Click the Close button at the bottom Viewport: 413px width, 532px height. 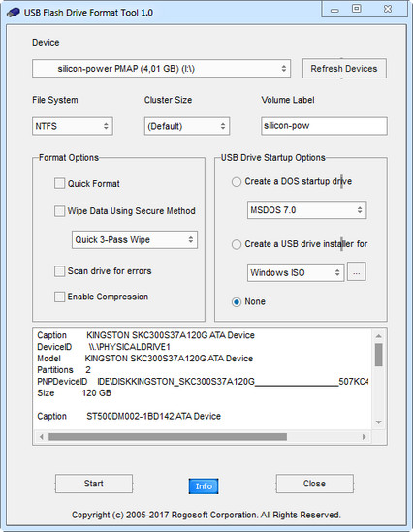314,484
